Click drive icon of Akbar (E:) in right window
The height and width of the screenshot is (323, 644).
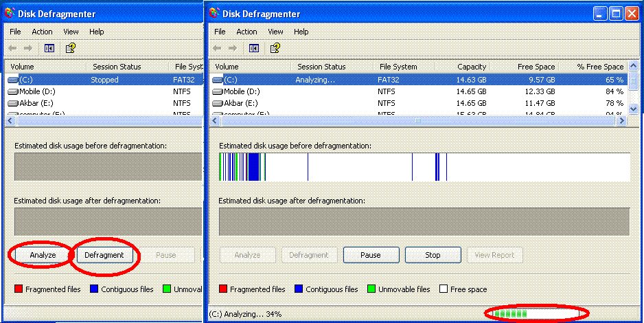[x=218, y=102]
